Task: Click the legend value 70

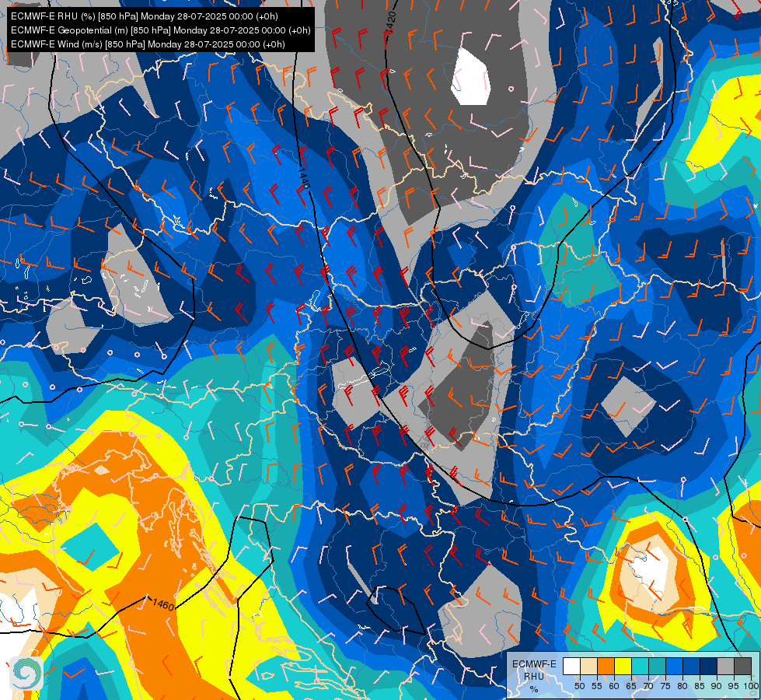Action: [x=648, y=686]
